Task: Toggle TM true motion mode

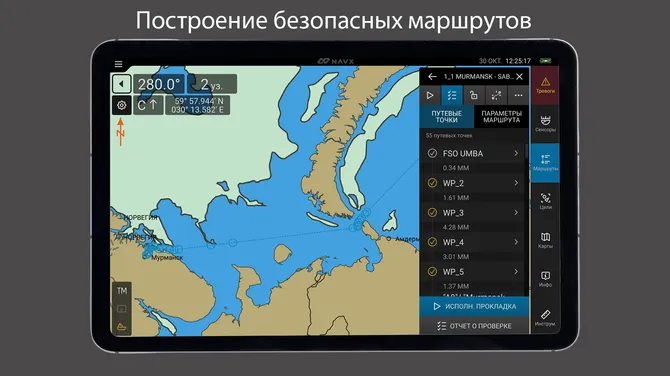Action: pyautogui.click(x=122, y=291)
